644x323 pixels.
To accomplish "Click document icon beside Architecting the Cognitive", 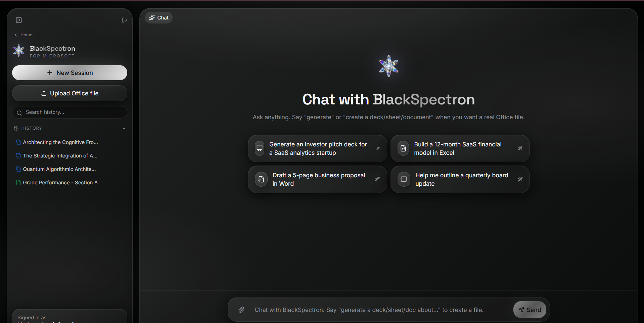I will click(x=18, y=142).
